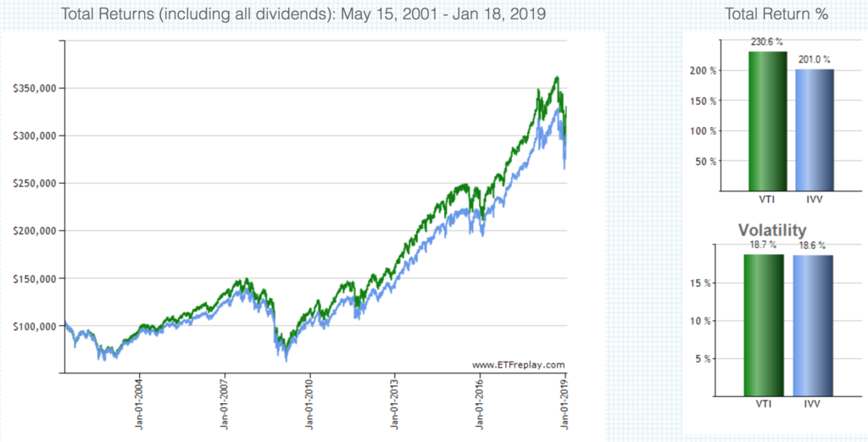Click the Jan-01-2004 x-axis label
The width and height of the screenshot is (868, 442).
click(139, 405)
